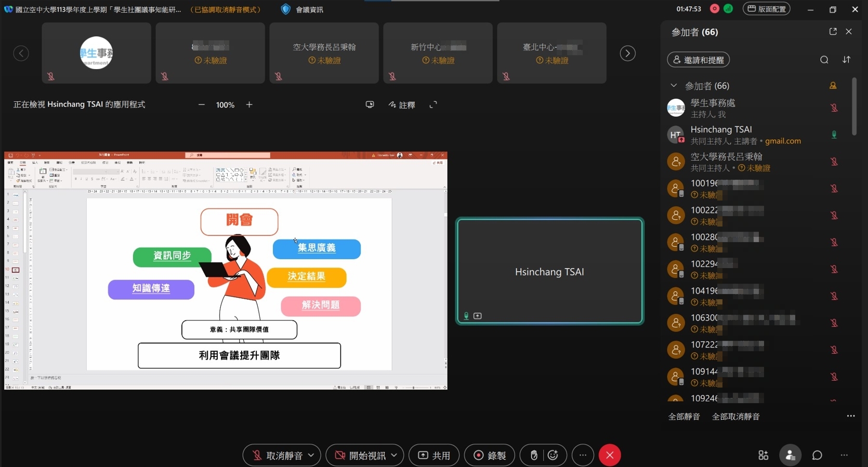Pop out the participants panel

tap(833, 32)
